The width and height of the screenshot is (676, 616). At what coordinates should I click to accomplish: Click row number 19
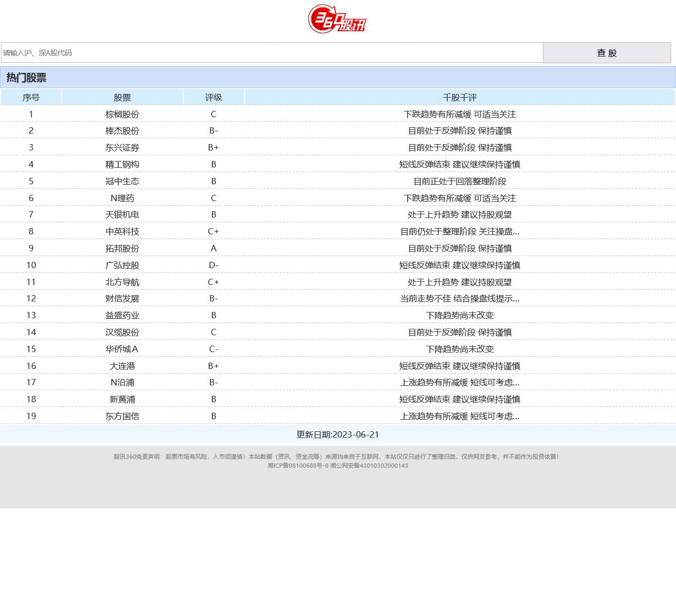pos(31,416)
